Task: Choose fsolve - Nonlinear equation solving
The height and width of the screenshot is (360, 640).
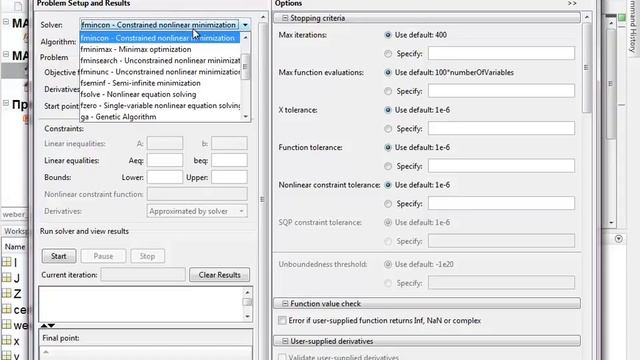Action: [x=160, y=94]
